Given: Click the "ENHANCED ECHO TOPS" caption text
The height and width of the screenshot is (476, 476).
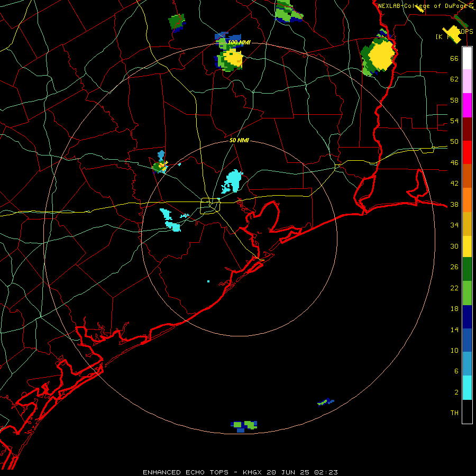Looking at the screenshot, I should coord(186,472).
